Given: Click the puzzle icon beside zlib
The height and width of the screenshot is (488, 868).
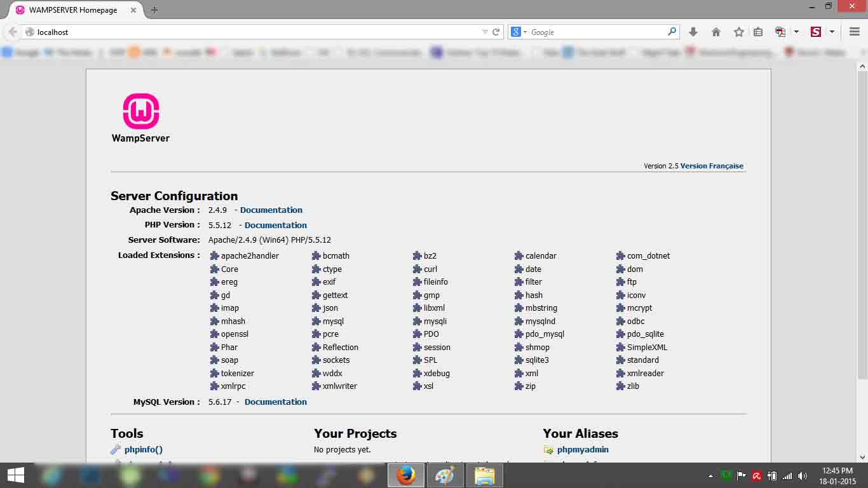Looking at the screenshot, I should (621, 386).
